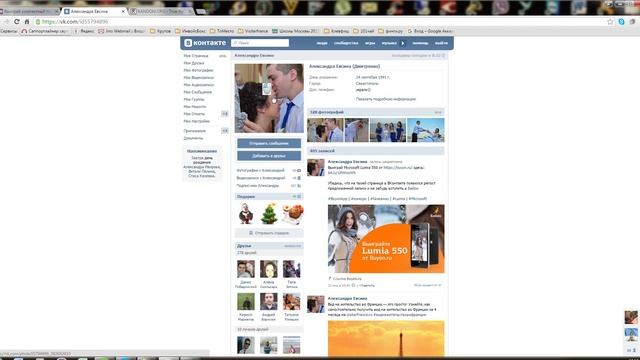Screen dimensions: 640x360
Task: Go to browser home page icon
Action: coord(27,22)
